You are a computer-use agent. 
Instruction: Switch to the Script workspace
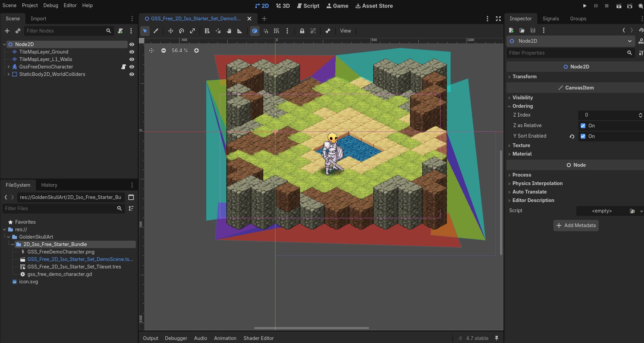pyautogui.click(x=308, y=6)
